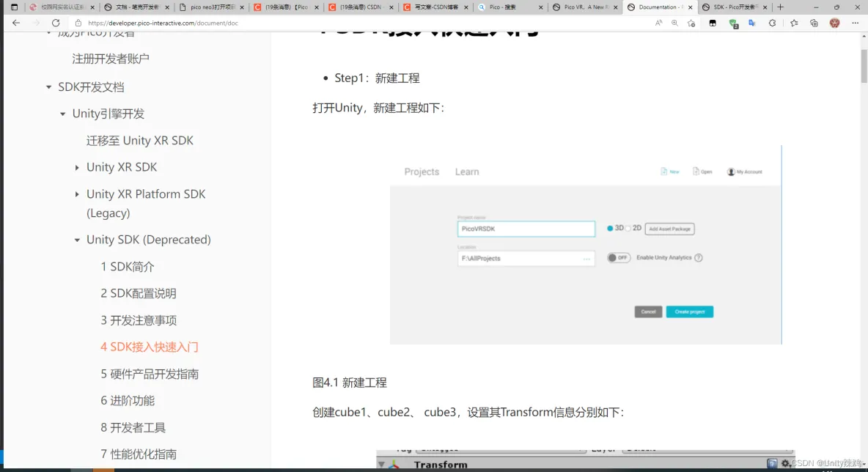Close the Documentation tab

coord(691,7)
